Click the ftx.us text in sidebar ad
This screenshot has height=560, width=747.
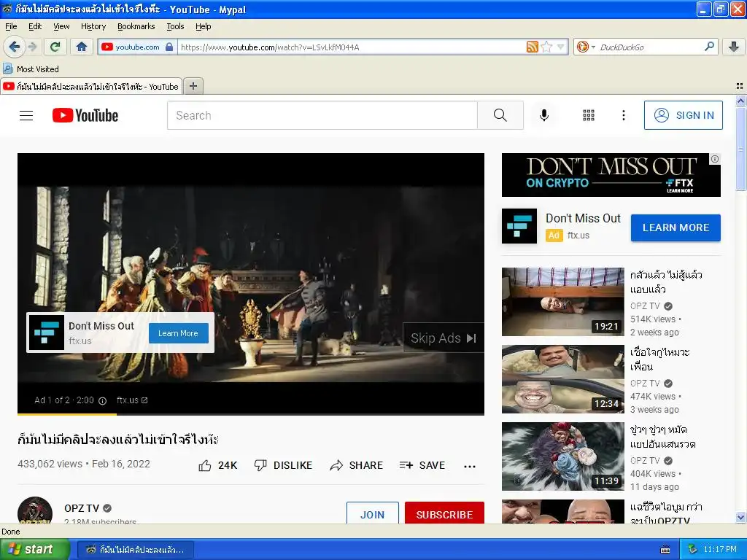point(578,236)
